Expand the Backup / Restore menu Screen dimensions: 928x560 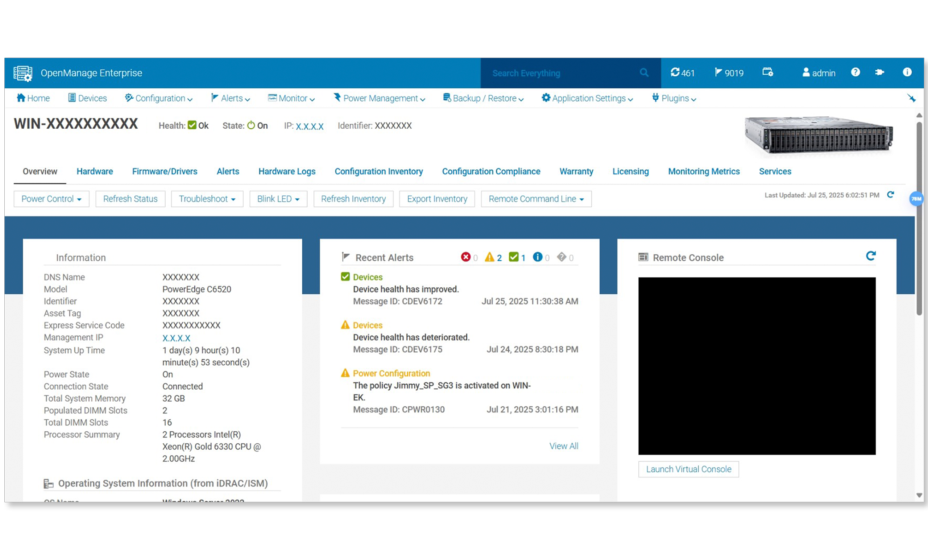tap(483, 98)
